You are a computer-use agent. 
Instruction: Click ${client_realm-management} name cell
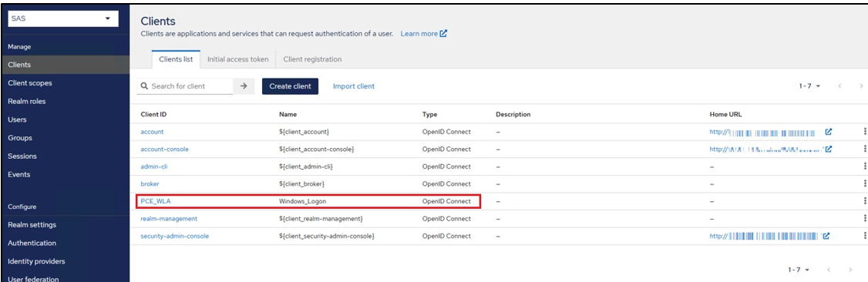click(321, 218)
